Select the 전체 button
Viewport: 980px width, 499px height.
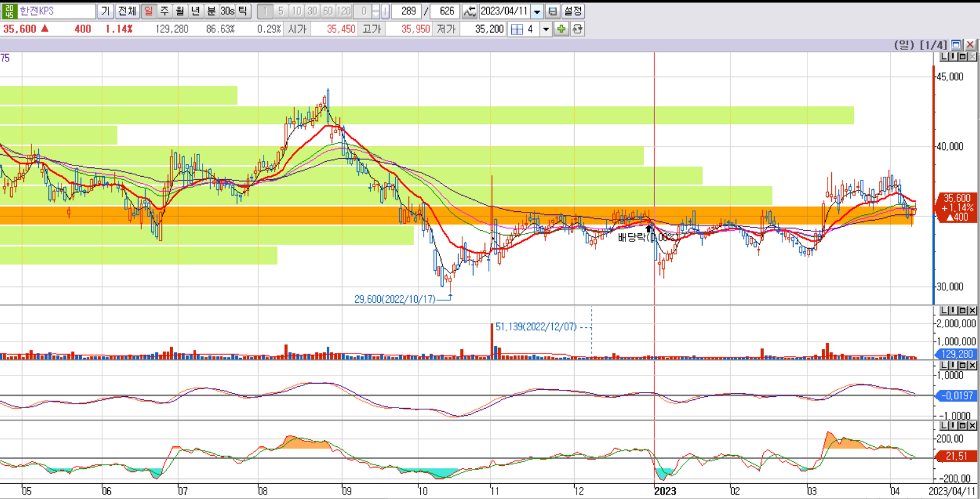127,11
